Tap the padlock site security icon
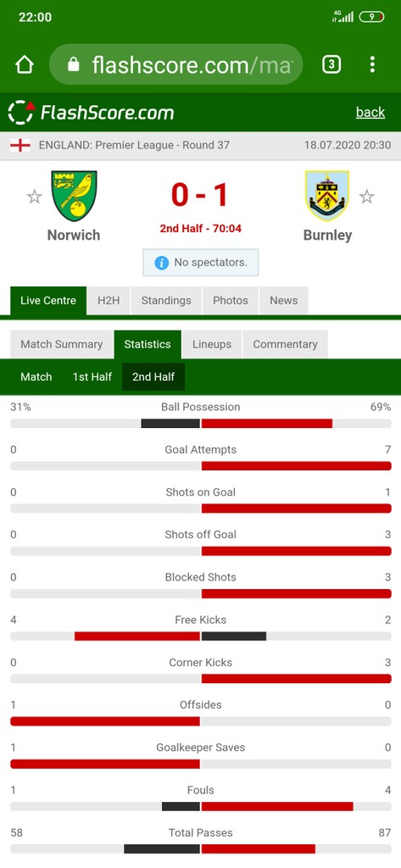The image size is (401, 868). pyautogui.click(x=73, y=64)
